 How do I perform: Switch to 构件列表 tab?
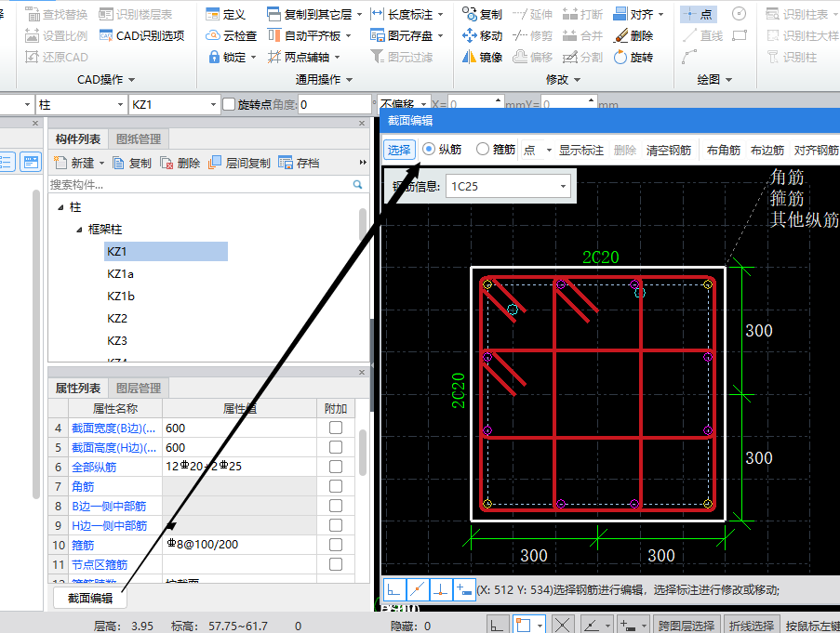(x=78, y=139)
